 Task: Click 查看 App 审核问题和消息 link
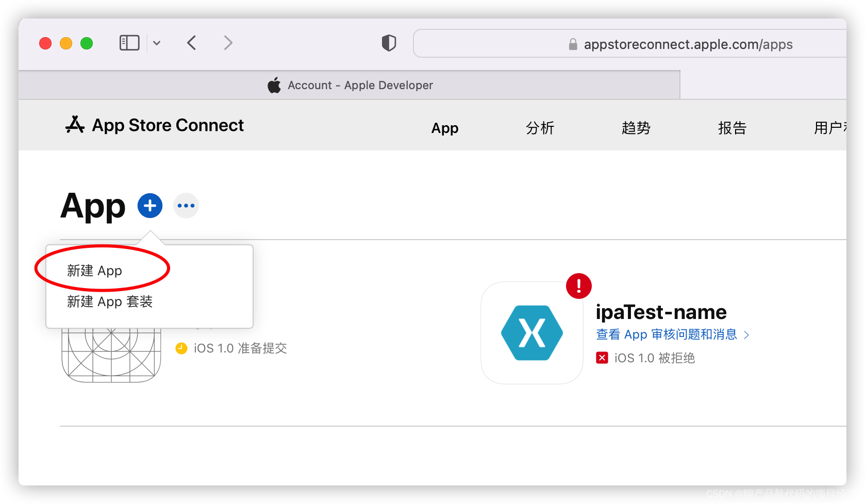667,334
